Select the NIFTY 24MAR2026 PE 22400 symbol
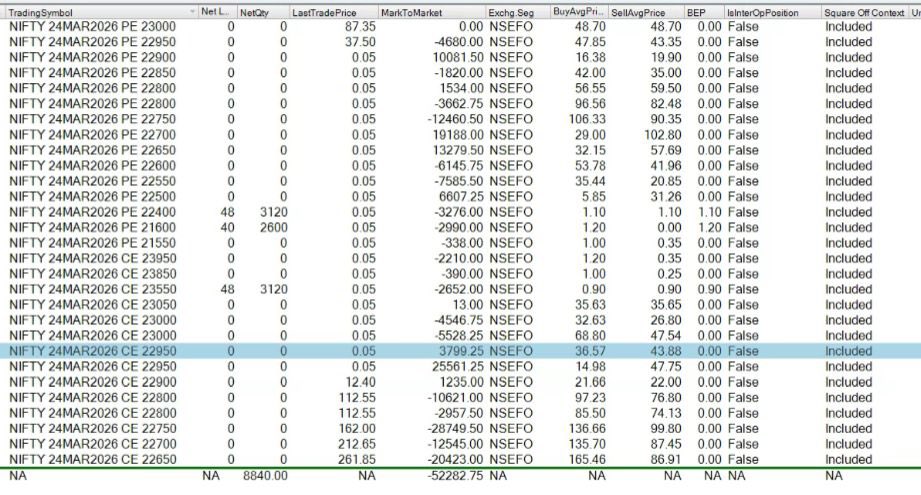921x495 pixels. [92, 212]
